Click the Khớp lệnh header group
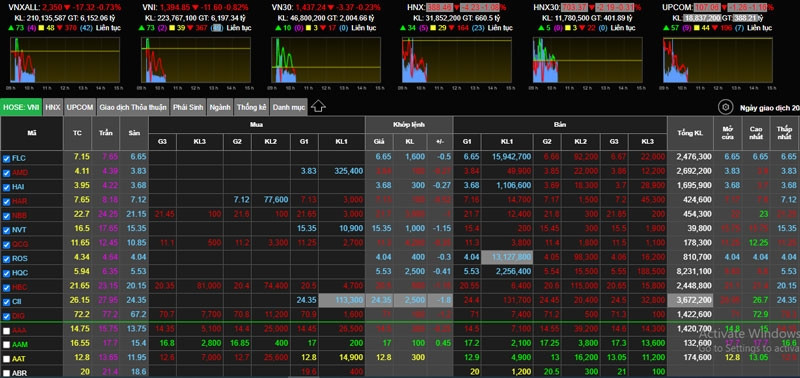This screenshot has height=378, width=800. click(409, 124)
